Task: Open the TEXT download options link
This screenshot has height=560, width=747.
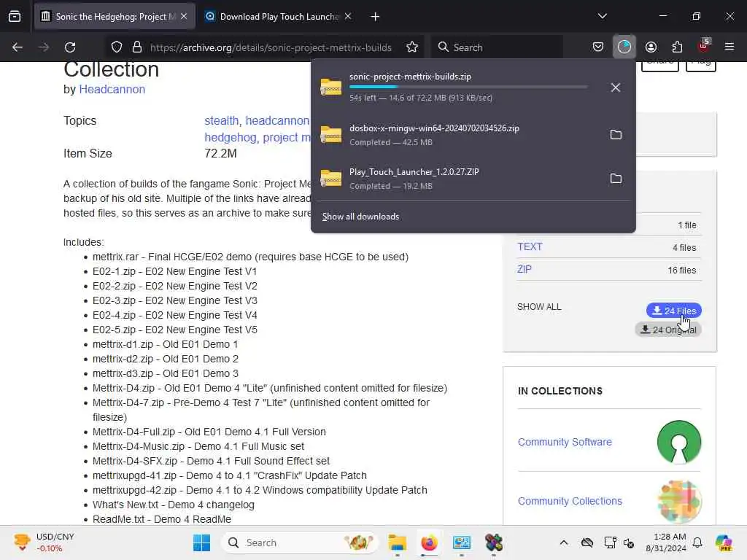Action: tap(530, 246)
